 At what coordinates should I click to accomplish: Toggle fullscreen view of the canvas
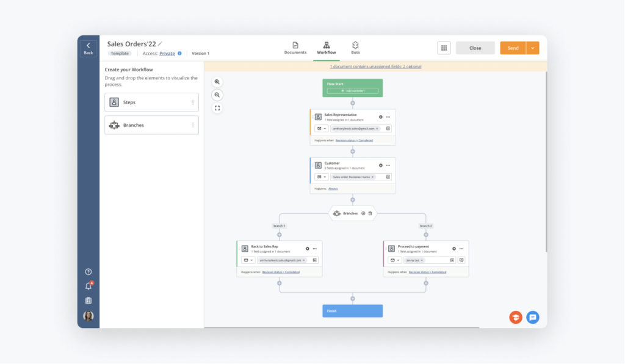[217, 109]
